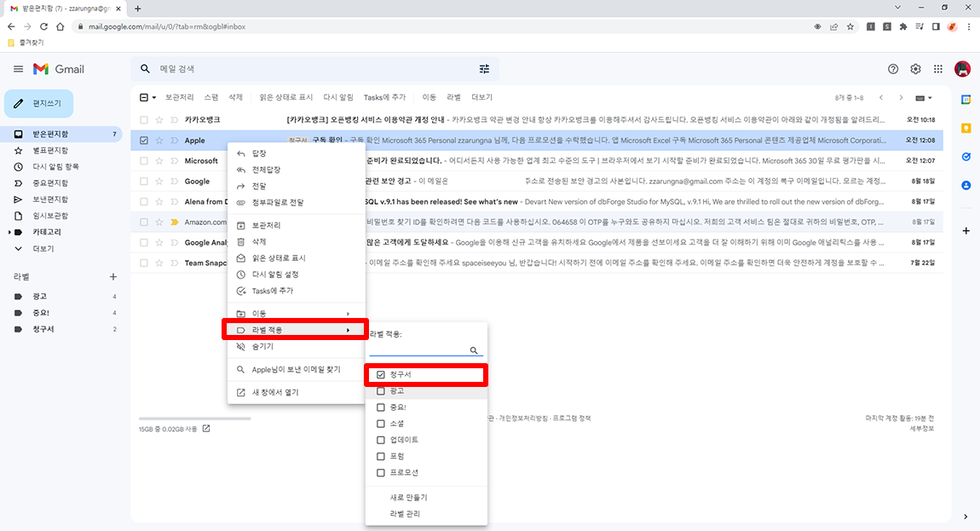Click the Gmail logo
The width and height of the screenshot is (980, 531).
tap(59, 69)
